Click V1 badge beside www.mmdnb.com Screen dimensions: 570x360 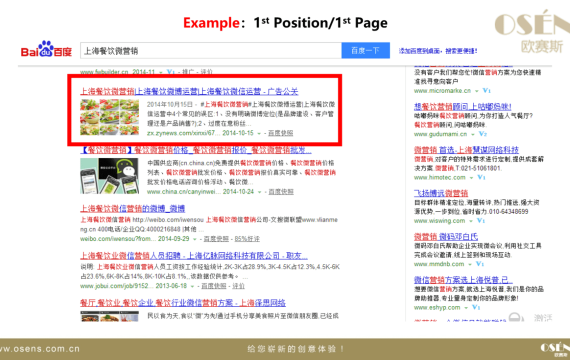pyautogui.click(x=480, y=264)
